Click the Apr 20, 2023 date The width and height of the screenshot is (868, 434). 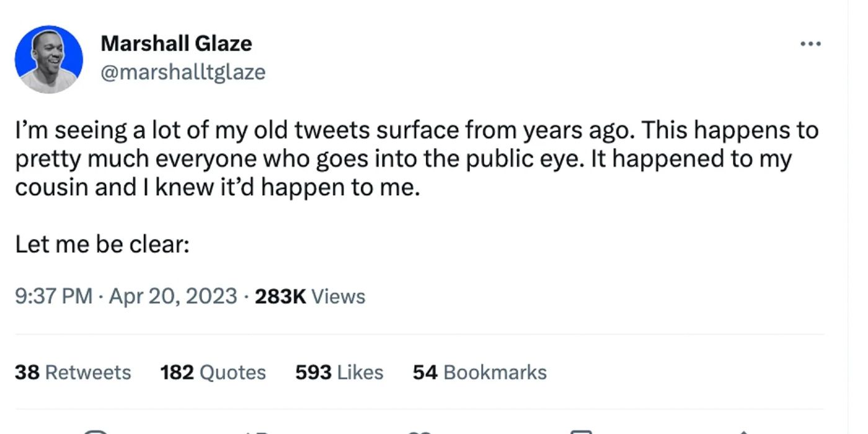[x=173, y=296]
